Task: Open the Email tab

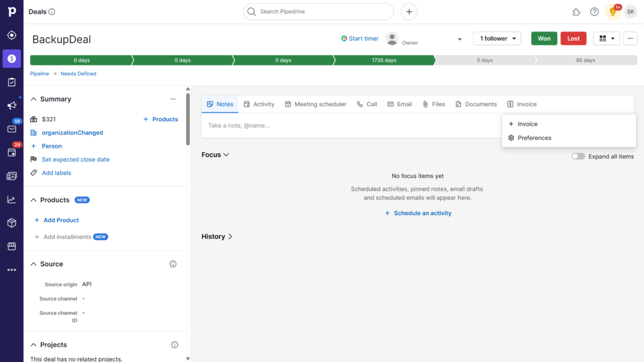Action: (399, 104)
